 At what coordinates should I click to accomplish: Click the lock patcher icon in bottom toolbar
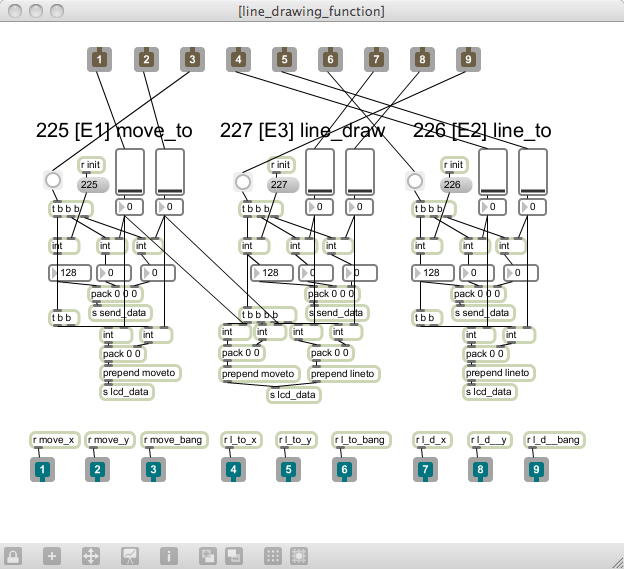13,556
